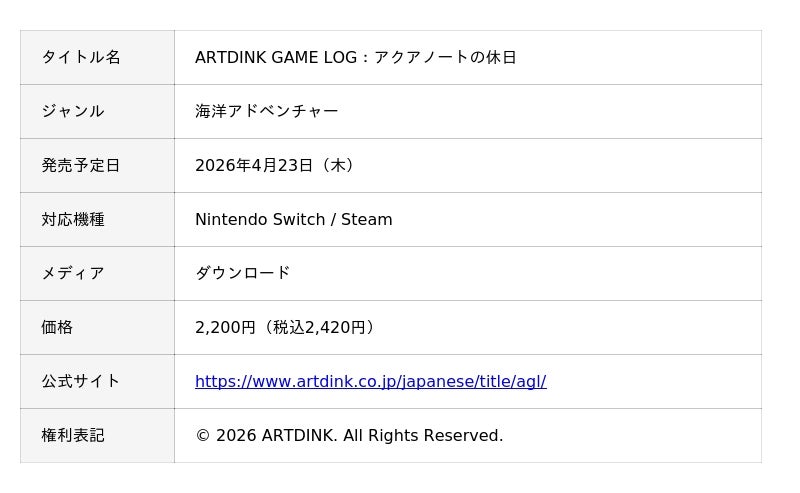
Task: Click the タイトル名 header cell
Action: tap(81, 57)
